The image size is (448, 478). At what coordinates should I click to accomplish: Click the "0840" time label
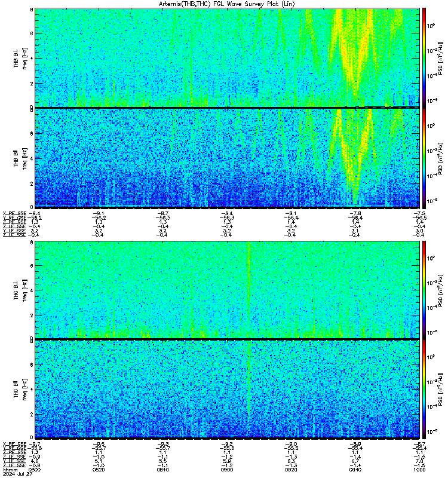pyautogui.click(x=162, y=470)
